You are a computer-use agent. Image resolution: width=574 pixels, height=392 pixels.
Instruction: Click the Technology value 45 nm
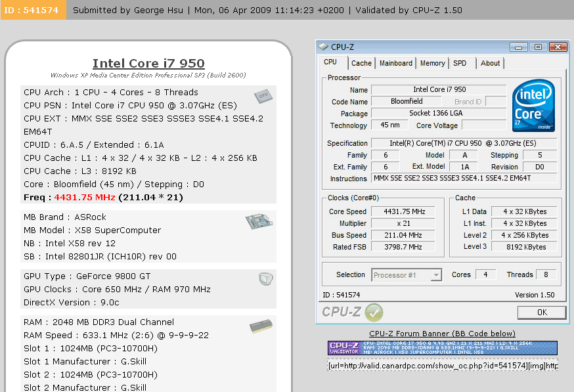390,125
